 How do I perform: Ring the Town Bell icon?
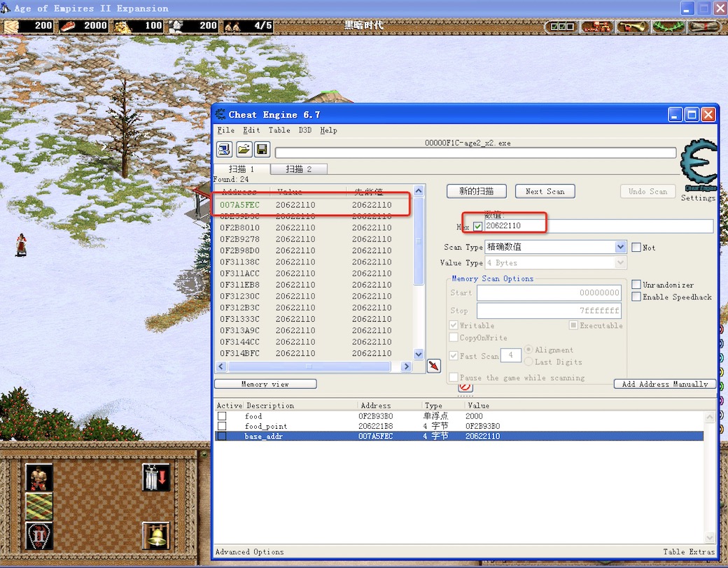click(x=156, y=536)
